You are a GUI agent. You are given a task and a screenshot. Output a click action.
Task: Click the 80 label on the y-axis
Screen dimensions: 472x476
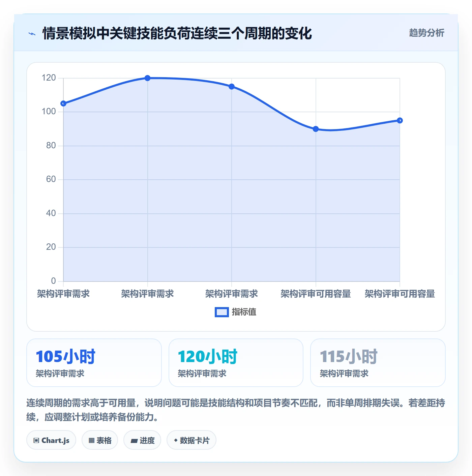pyautogui.click(x=51, y=145)
